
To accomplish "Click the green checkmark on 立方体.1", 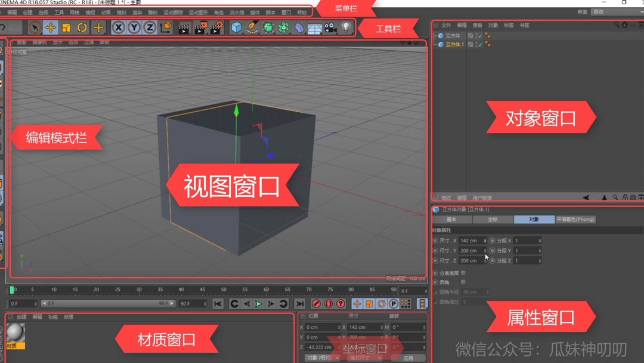I will 480,44.
